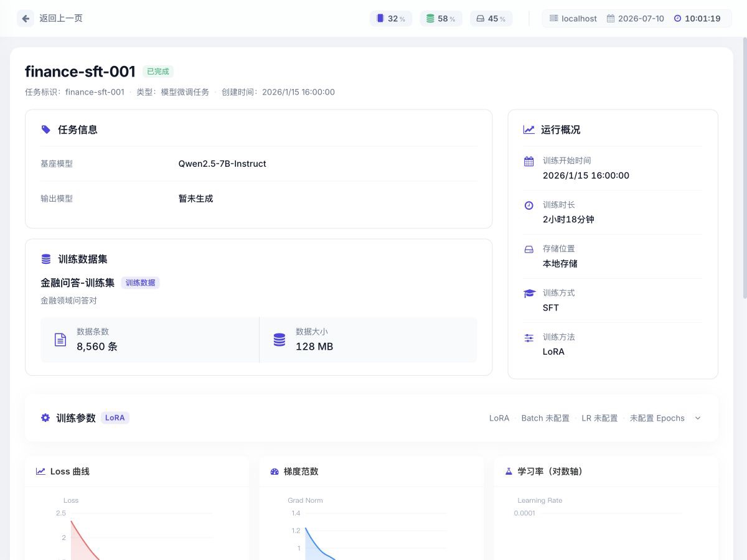The height and width of the screenshot is (560, 747).
Task: Click the 已完成 status badge
Action: pyautogui.click(x=158, y=72)
